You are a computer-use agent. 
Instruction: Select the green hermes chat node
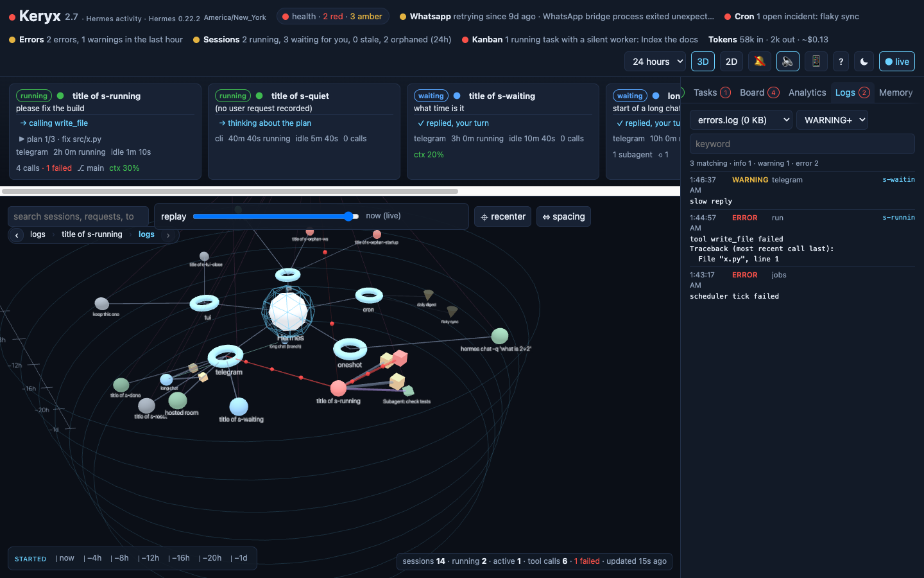[x=500, y=336]
